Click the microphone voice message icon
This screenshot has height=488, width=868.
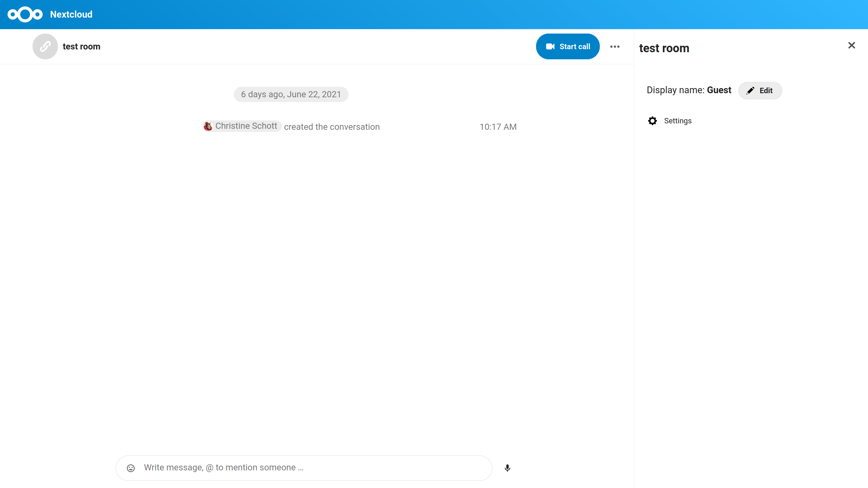coord(507,468)
